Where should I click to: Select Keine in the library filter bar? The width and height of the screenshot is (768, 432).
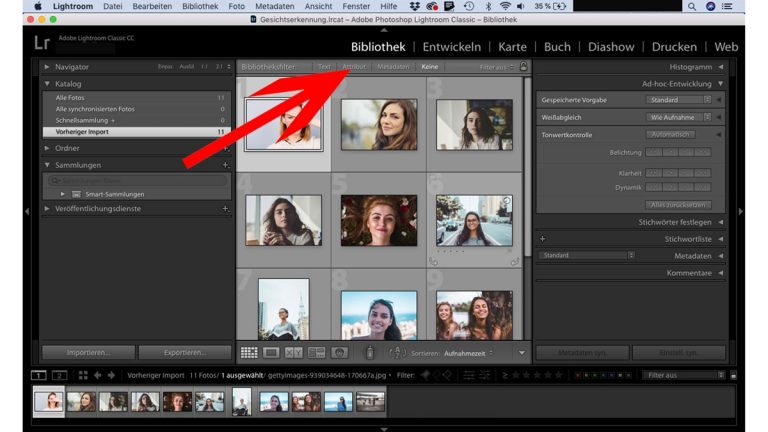(x=430, y=67)
